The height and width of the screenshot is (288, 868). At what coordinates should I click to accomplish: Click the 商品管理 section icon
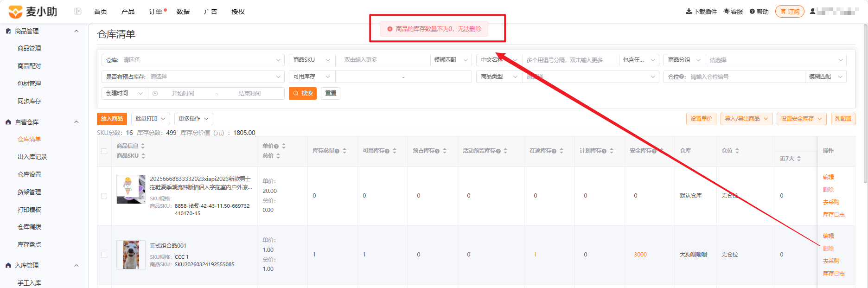[x=8, y=31]
